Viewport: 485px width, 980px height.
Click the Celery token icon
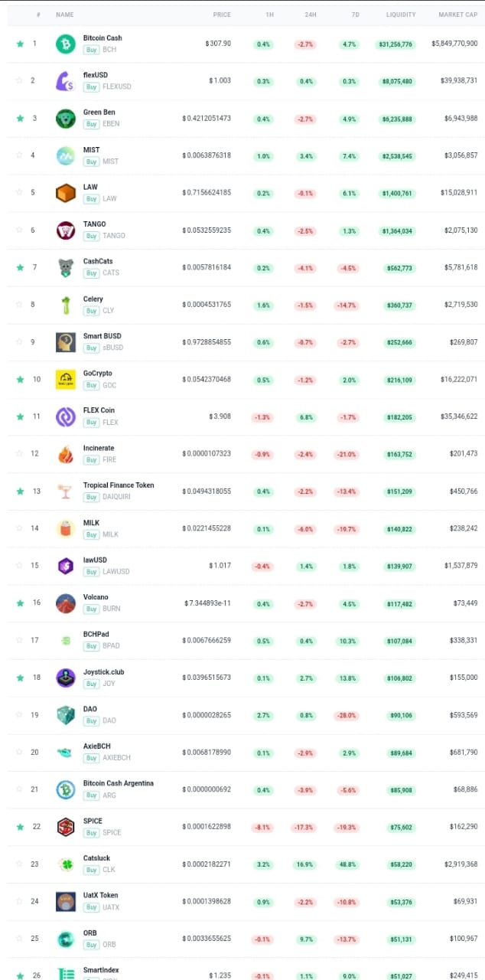66,305
